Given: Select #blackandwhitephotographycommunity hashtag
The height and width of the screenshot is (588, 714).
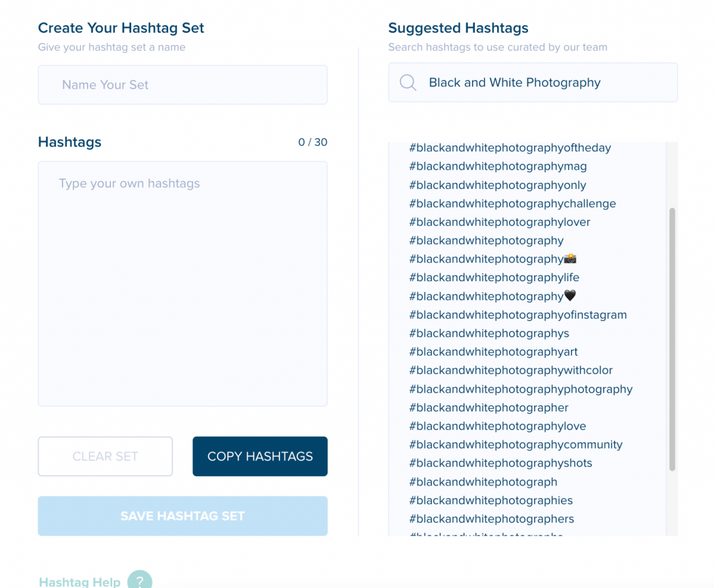Looking at the screenshot, I should (x=515, y=444).
